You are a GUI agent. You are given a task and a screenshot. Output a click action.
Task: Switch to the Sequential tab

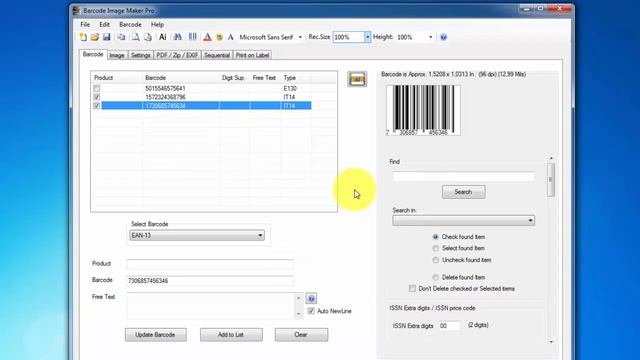[x=217, y=55]
